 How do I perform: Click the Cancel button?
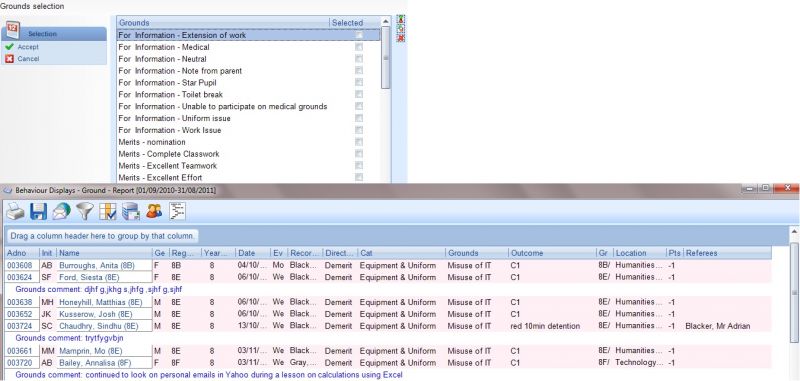tap(28, 59)
